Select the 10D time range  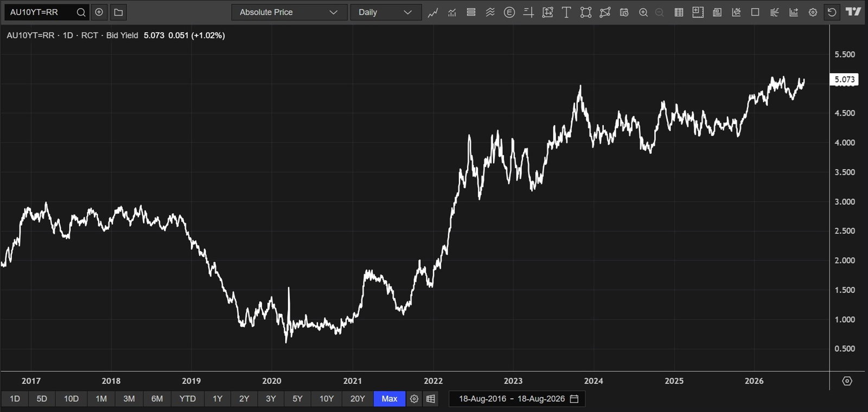coord(72,399)
